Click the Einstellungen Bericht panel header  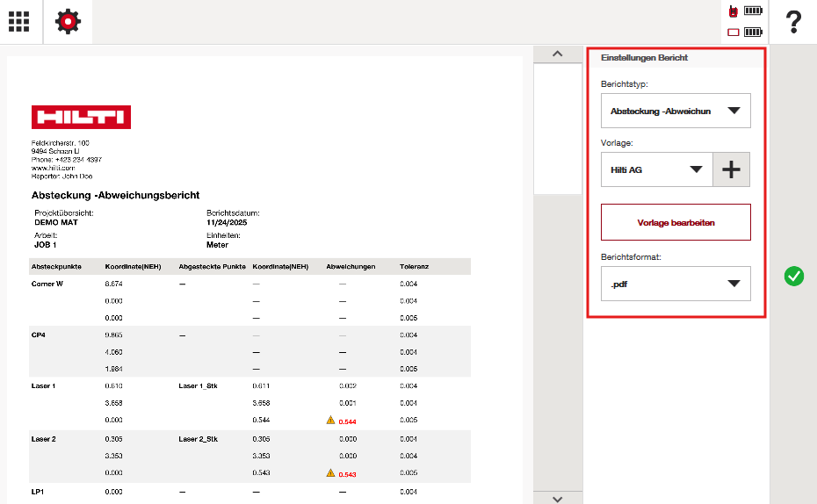pos(676,58)
